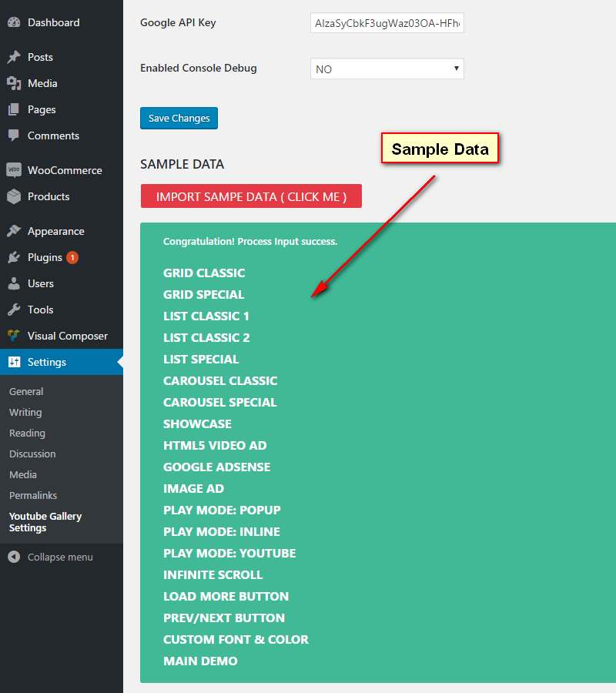Click the Posts pushpin icon
The height and width of the screenshot is (693, 616).
point(14,57)
